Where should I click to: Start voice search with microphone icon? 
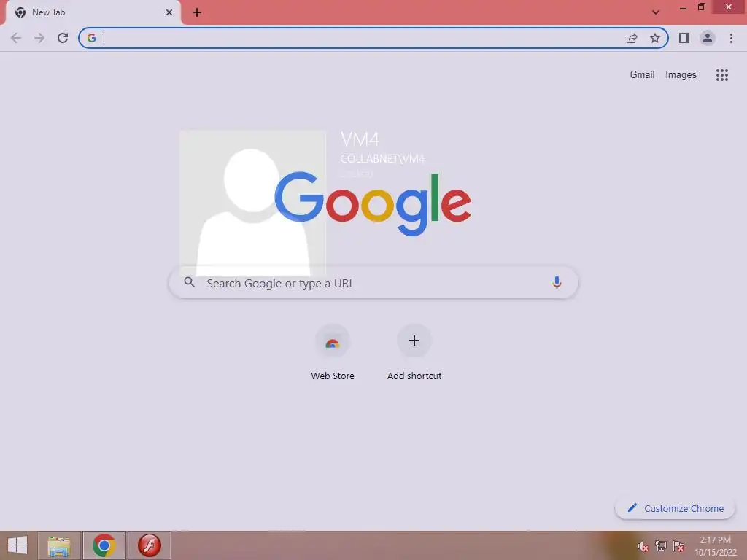(x=557, y=283)
